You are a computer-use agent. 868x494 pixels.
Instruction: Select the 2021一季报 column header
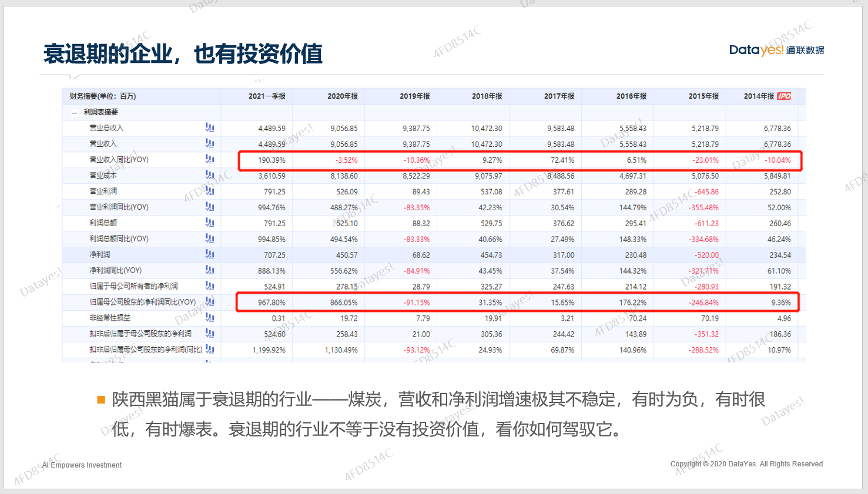(x=267, y=96)
